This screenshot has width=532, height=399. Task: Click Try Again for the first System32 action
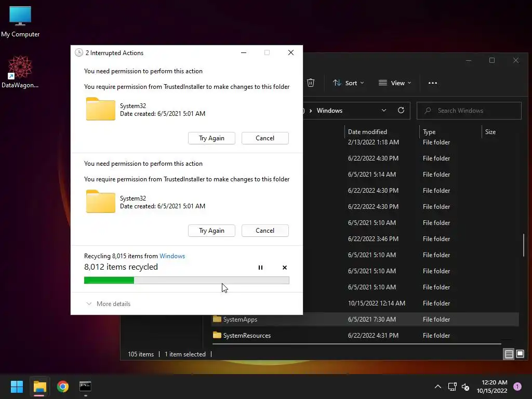tap(212, 138)
